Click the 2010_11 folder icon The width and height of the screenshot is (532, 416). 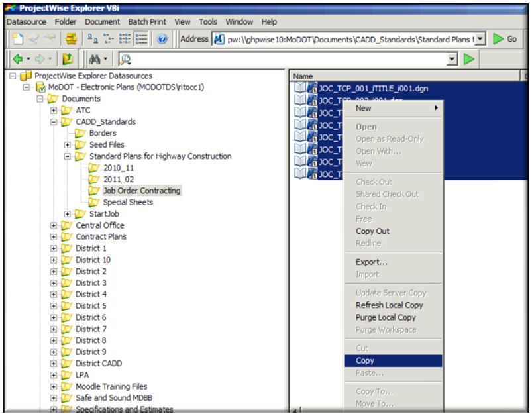tap(93, 168)
